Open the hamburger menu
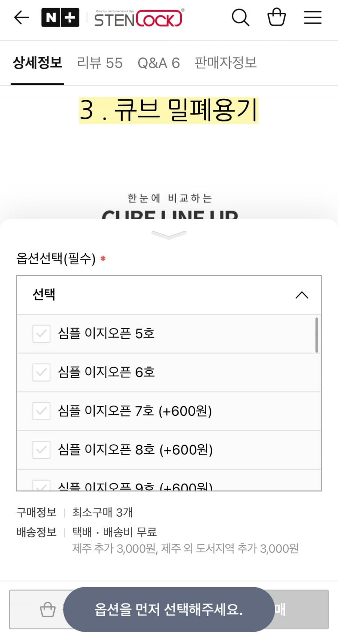 tap(312, 18)
